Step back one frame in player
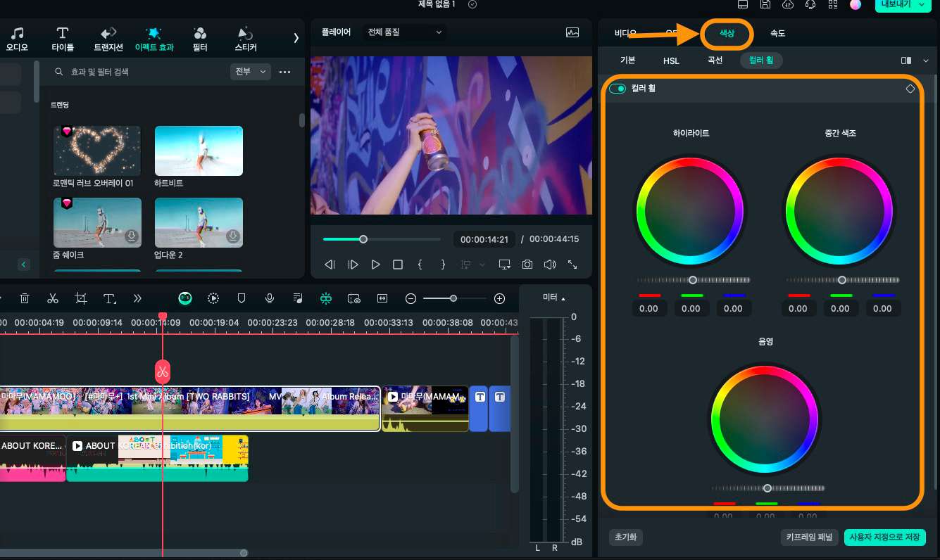940x560 pixels. (x=330, y=265)
